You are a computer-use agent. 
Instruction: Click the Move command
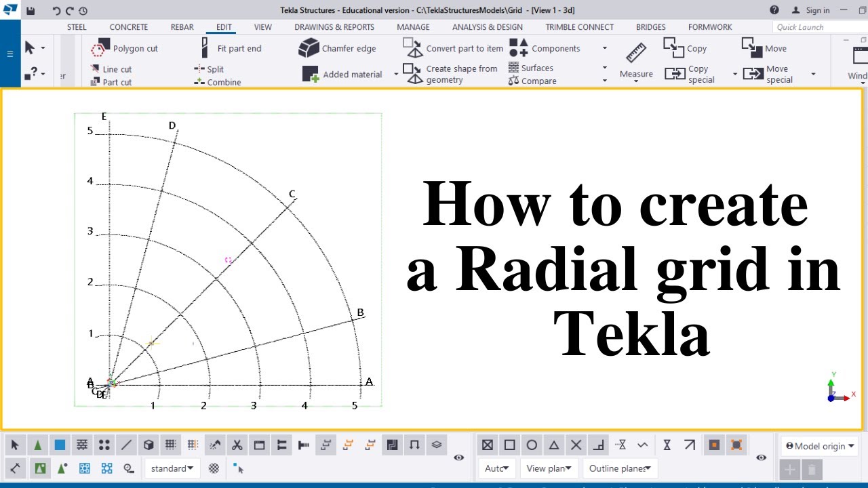(764, 48)
